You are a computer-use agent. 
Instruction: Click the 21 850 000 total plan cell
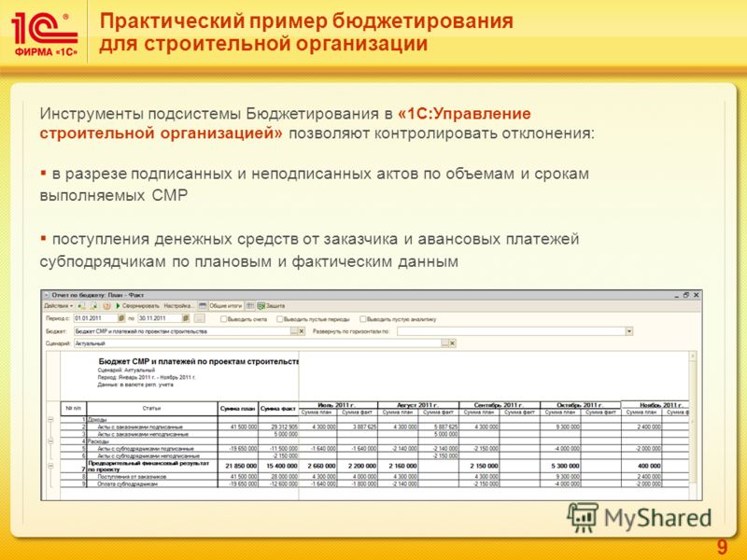coord(238,466)
